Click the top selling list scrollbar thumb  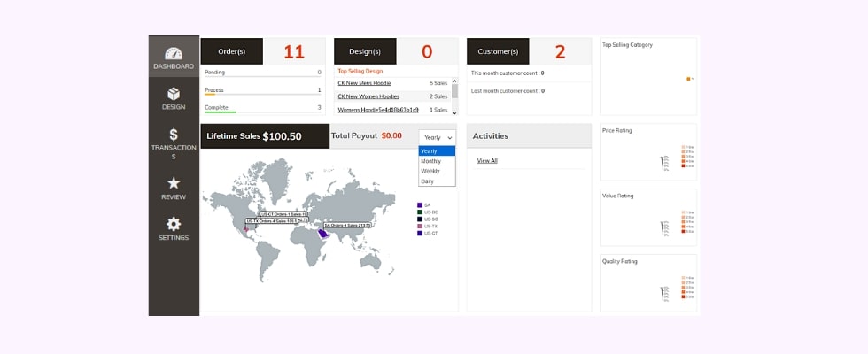[x=455, y=91]
